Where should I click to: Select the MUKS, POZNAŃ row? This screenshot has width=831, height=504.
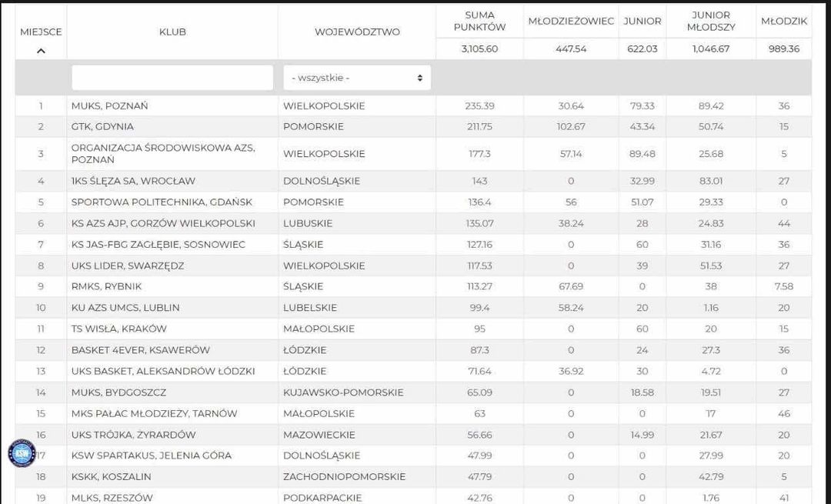413,106
